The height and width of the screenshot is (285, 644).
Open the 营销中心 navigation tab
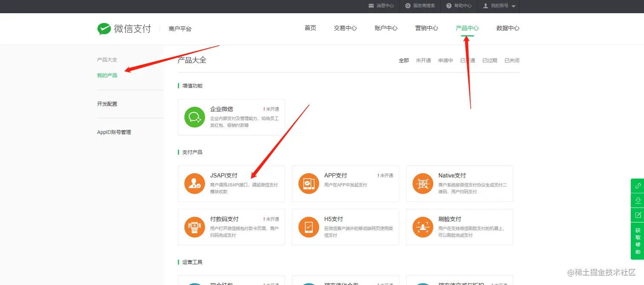pyautogui.click(x=427, y=28)
